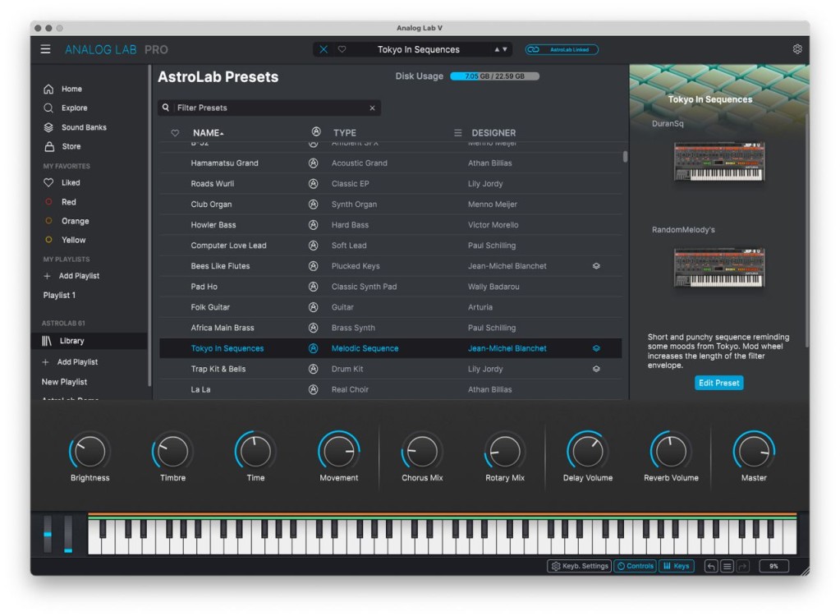Toggle the AstroLab Linked switch

click(x=562, y=49)
